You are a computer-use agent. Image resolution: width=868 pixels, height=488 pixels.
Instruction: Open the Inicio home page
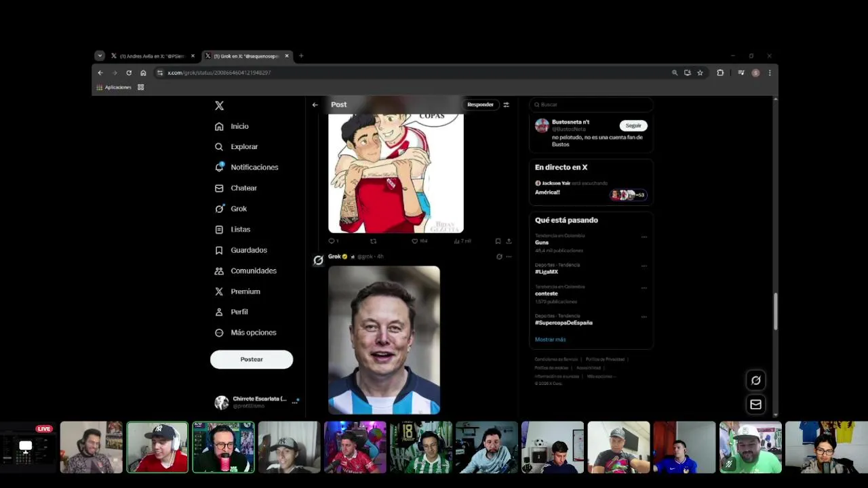232,126
